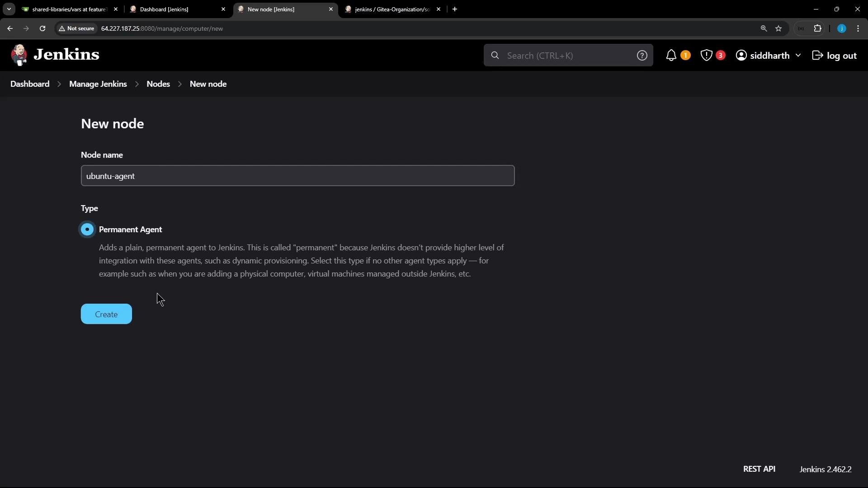Open the extensions puzzle icon
Screen dimensions: 868x488
pos(817,28)
